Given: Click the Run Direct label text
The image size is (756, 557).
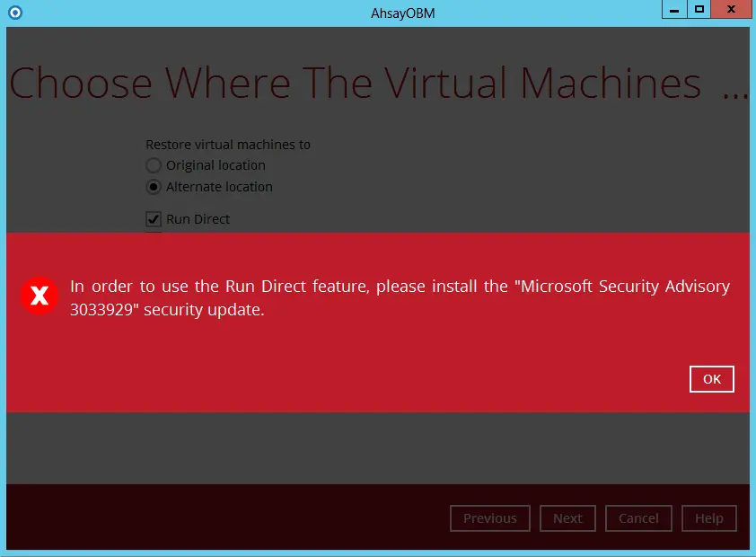Looking at the screenshot, I should coord(198,219).
